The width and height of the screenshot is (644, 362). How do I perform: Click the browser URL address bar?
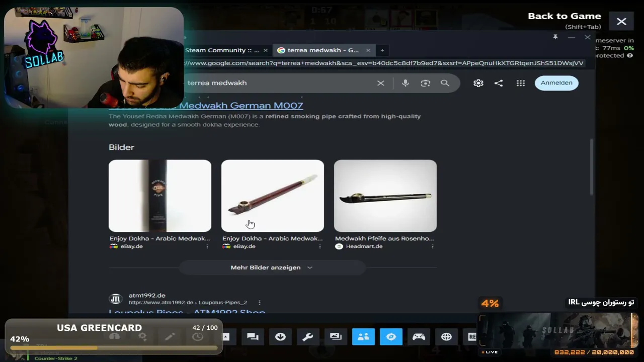tap(385, 63)
